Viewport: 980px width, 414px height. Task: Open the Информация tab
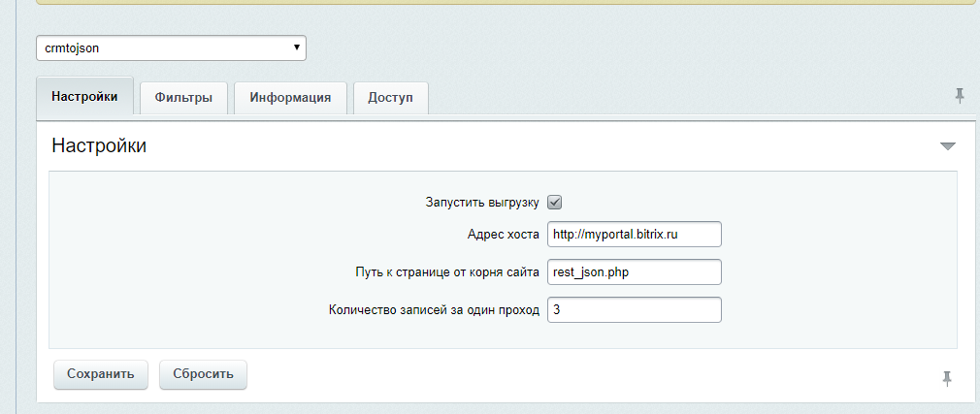click(290, 98)
